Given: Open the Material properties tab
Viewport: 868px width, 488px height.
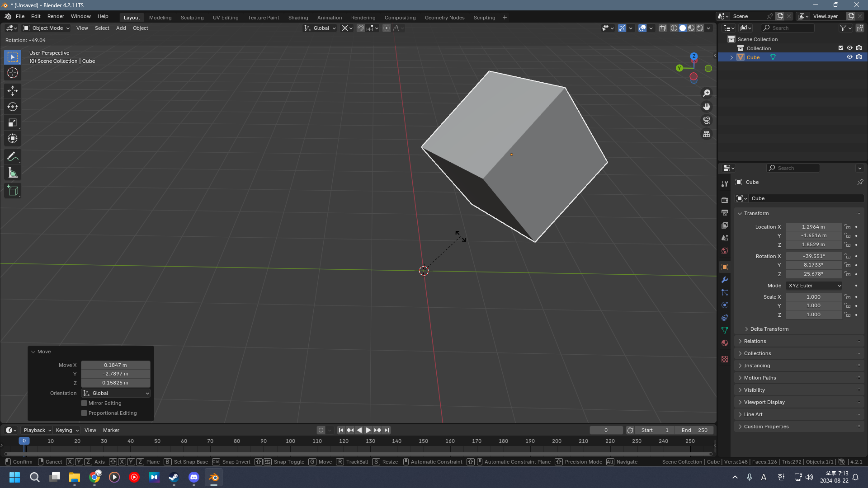Looking at the screenshot, I should pos(725,343).
